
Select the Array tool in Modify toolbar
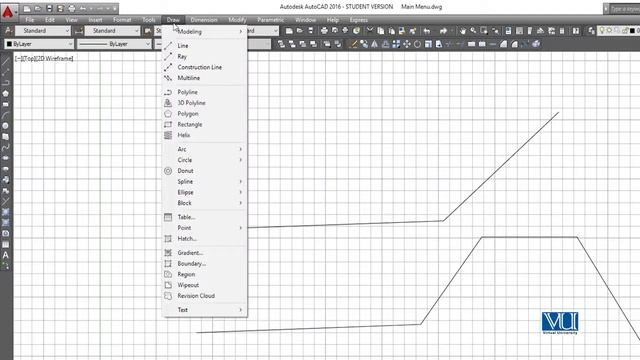tap(396, 44)
